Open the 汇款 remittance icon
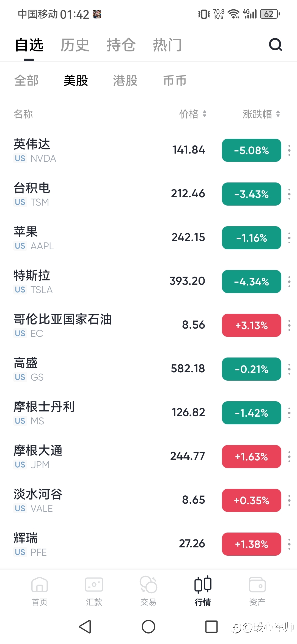 tap(94, 585)
